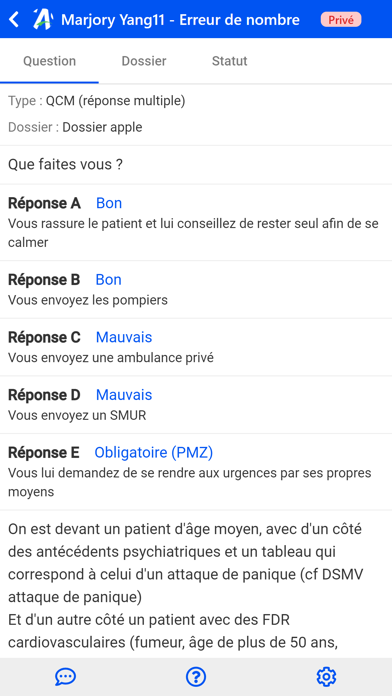
Task: Click the app logo icon in header
Action: pos(43,20)
